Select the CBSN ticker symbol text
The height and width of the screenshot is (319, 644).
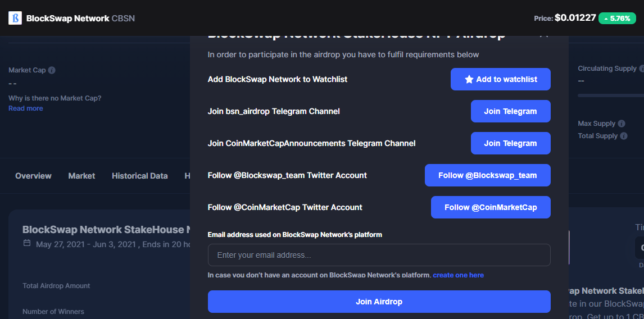(x=123, y=19)
